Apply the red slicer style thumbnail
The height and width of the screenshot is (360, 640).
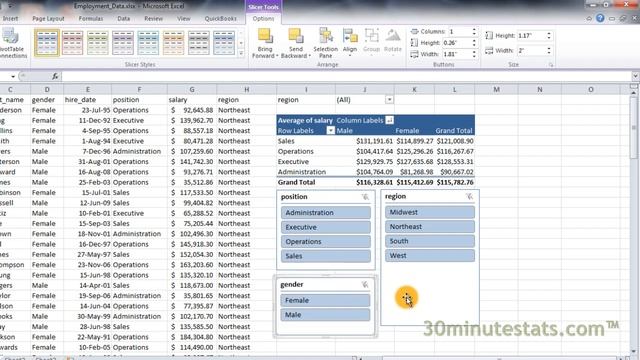tap(72, 42)
